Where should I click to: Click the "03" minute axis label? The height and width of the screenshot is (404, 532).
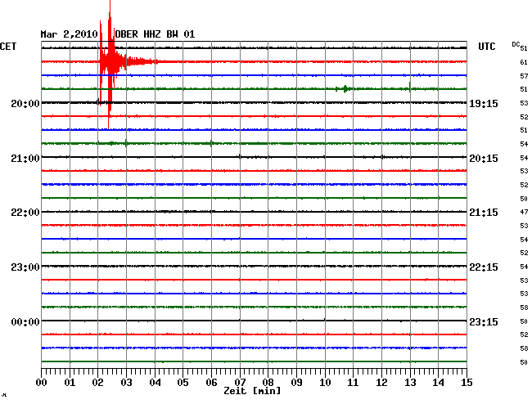pyautogui.click(x=126, y=383)
